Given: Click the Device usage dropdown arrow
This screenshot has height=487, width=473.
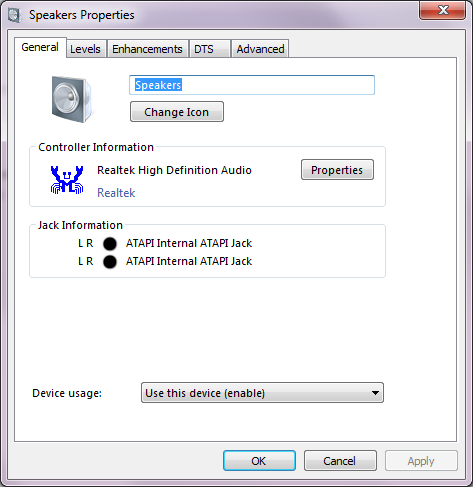Looking at the screenshot, I should point(375,393).
